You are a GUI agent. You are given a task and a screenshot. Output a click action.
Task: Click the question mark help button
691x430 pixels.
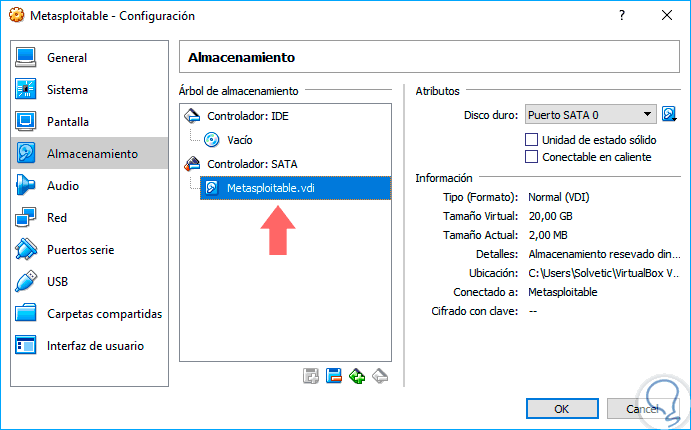621,15
